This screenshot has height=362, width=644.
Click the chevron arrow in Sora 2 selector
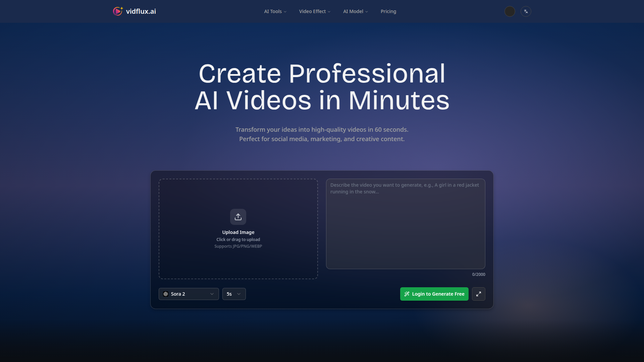point(212,294)
